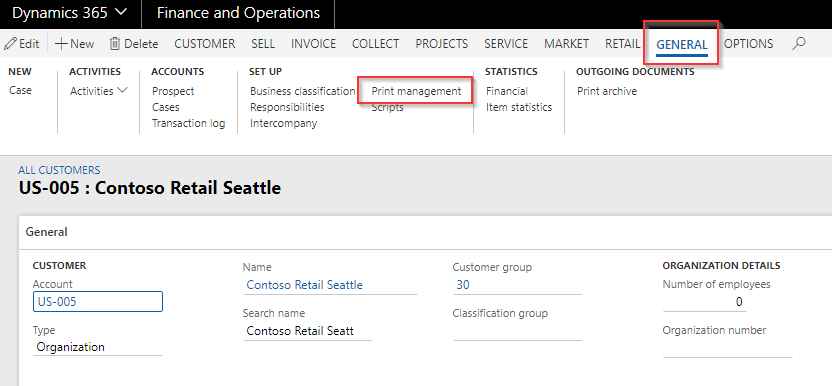This screenshot has height=386, width=832.
Task: Collapse the General fast tab header
Action: click(426, 232)
